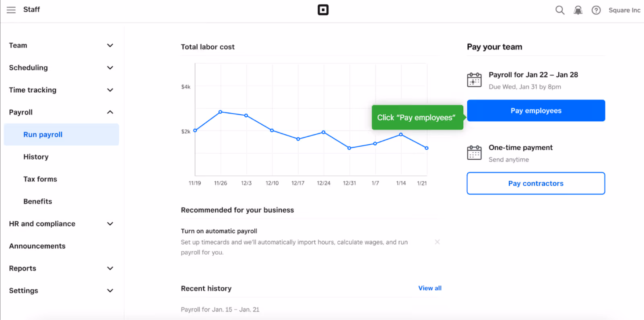Viewport: 644px width, 320px height.
Task: Open Announcements in the sidebar
Action: tap(37, 246)
